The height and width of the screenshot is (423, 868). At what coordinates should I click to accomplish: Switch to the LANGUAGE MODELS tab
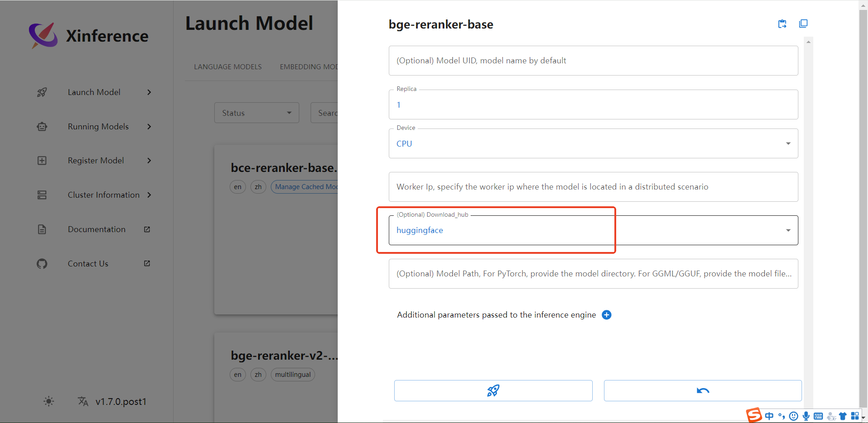(x=228, y=67)
